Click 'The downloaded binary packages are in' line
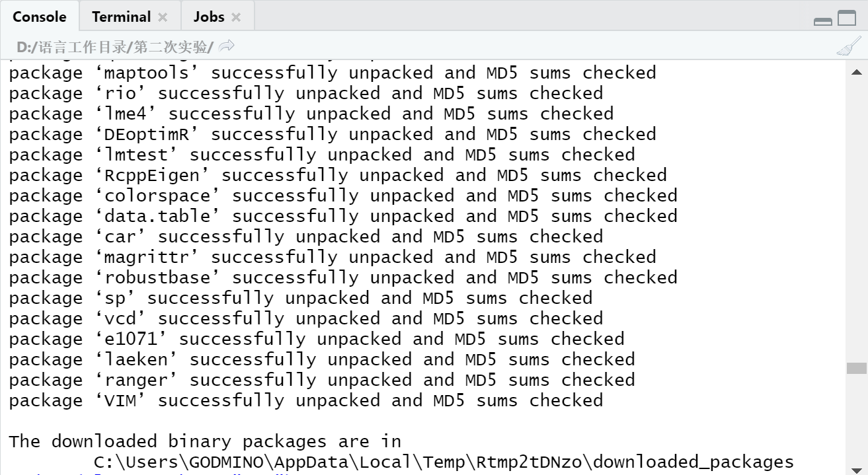 tap(206, 441)
